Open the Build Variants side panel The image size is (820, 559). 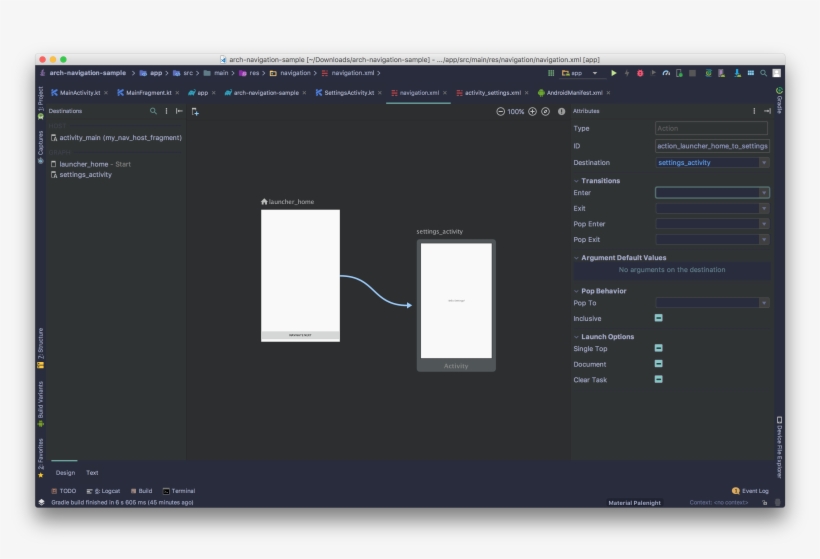point(41,404)
